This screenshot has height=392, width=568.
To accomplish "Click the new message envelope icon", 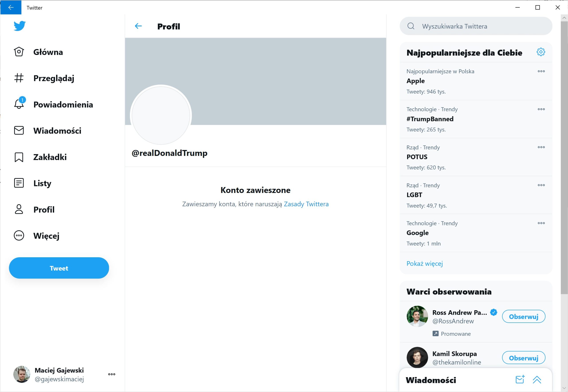I will point(520,379).
